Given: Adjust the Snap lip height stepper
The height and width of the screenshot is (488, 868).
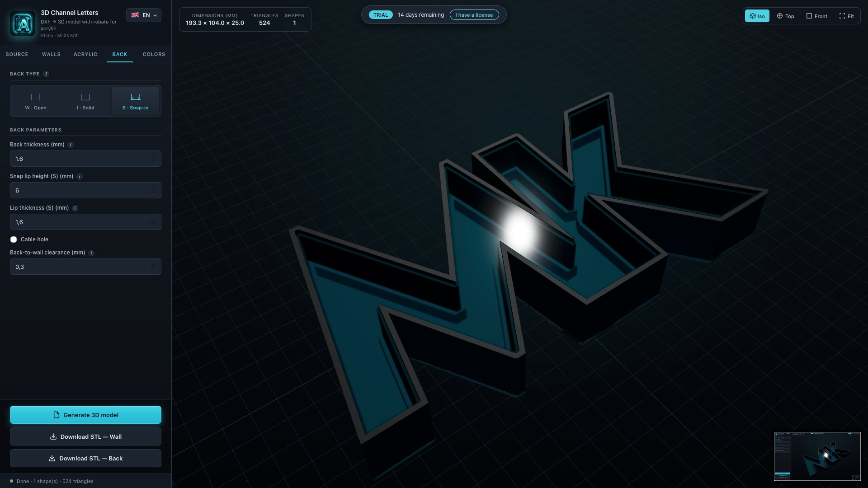Looking at the screenshot, I should (x=153, y=190).
